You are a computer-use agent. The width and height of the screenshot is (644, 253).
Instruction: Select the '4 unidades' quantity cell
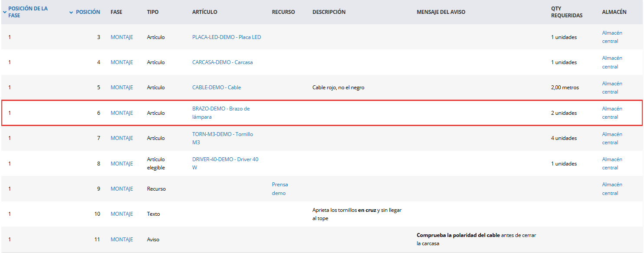[564, 138]
